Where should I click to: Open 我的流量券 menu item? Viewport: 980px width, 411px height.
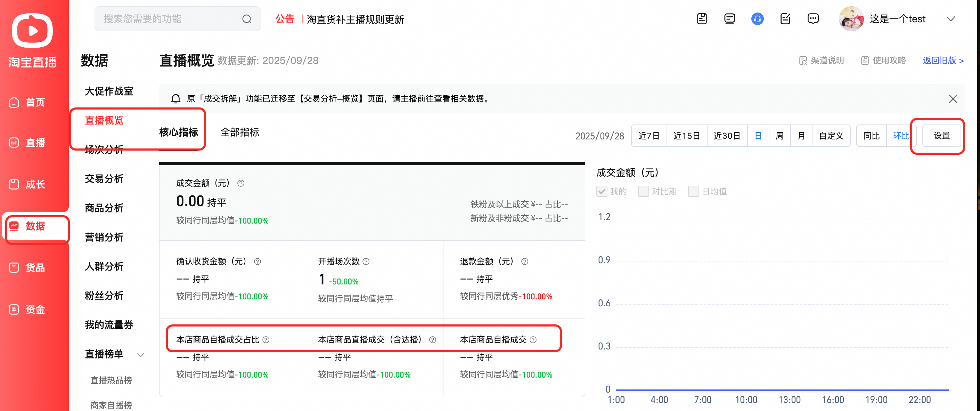coord(109,325)
